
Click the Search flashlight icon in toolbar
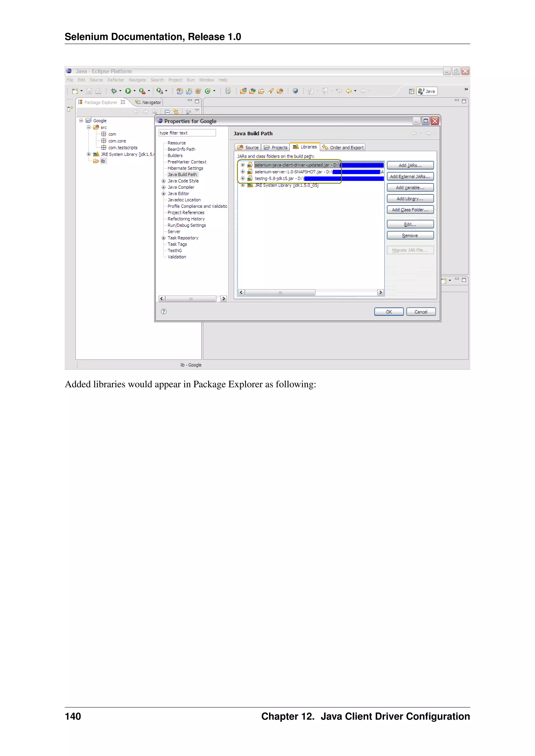[x=270, y=91]
